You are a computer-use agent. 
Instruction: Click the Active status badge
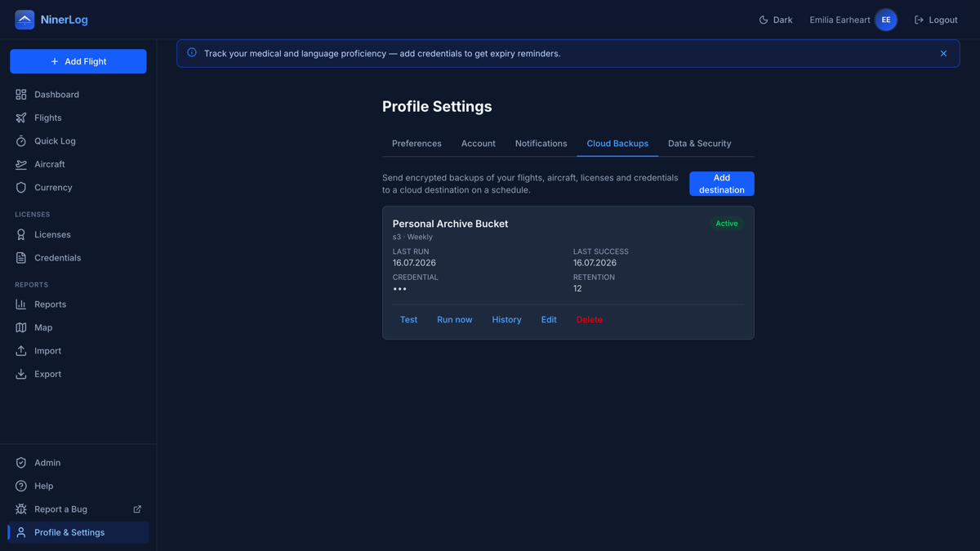click(x=727, y=224)
